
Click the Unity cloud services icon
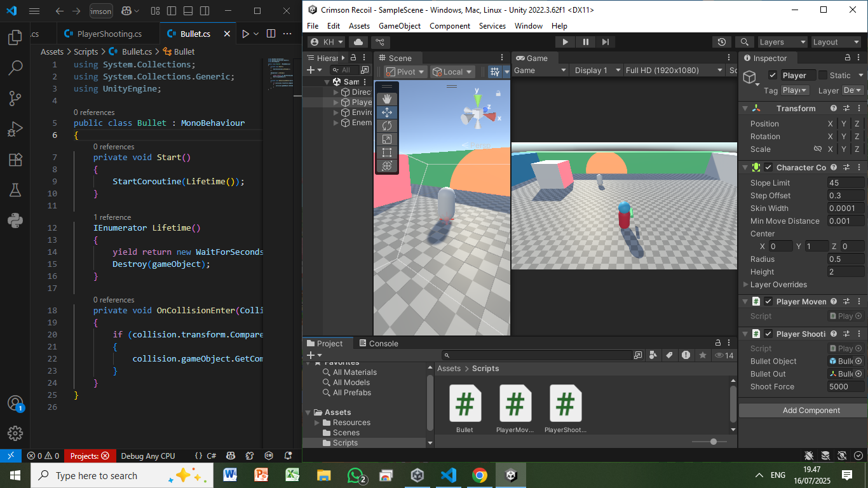[358, 42]
